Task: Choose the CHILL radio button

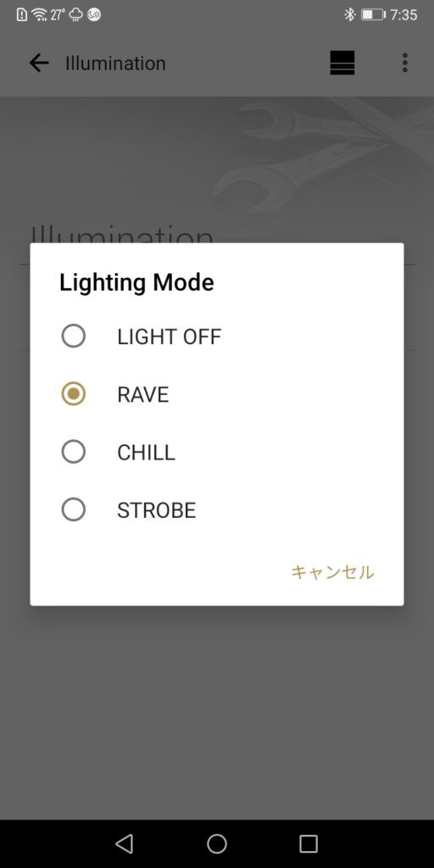Action: tap(73, 452)
